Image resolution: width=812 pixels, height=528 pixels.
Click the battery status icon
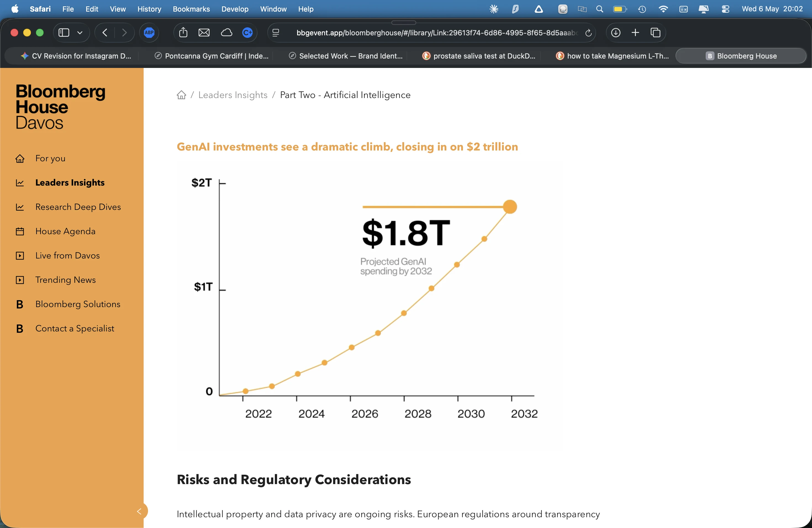[620, 9]
